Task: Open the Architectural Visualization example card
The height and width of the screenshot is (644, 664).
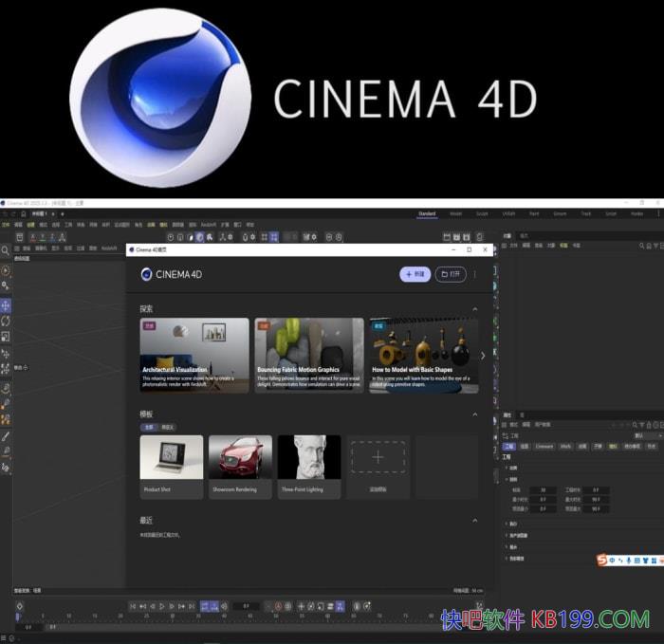Action: pyautogui.click(x=194, y=356)
